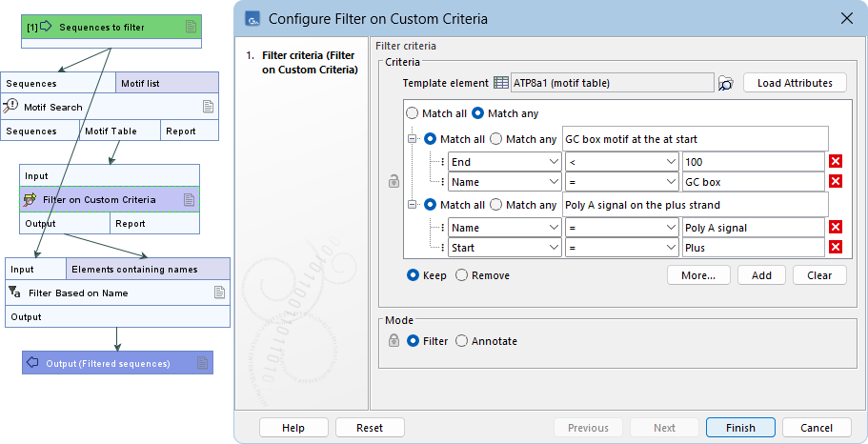Open the Motif Search document icon
Viewport: 868px width, 444px height.
(x=208, y=107)
